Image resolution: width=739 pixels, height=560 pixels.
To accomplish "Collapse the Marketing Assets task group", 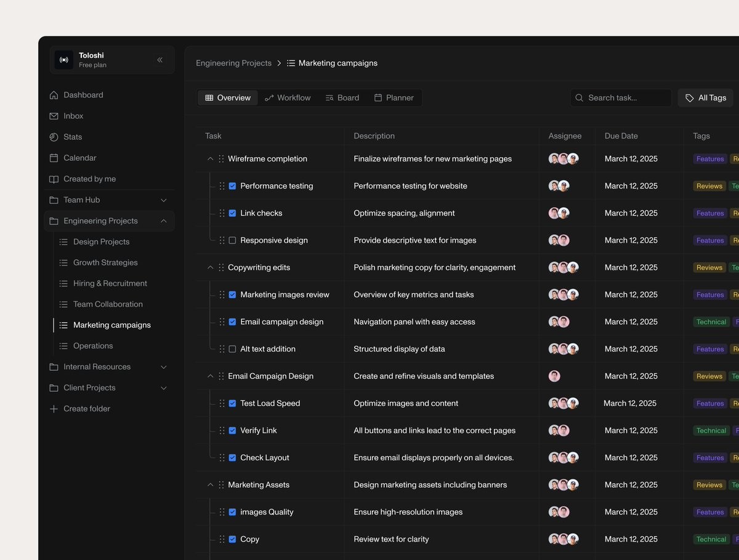I will click(210, 485).
